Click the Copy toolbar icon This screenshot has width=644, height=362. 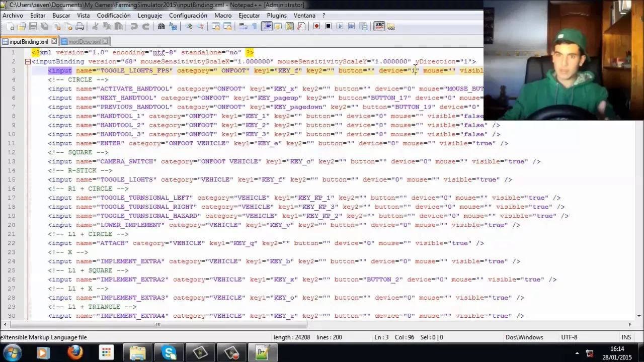[107, 26]
